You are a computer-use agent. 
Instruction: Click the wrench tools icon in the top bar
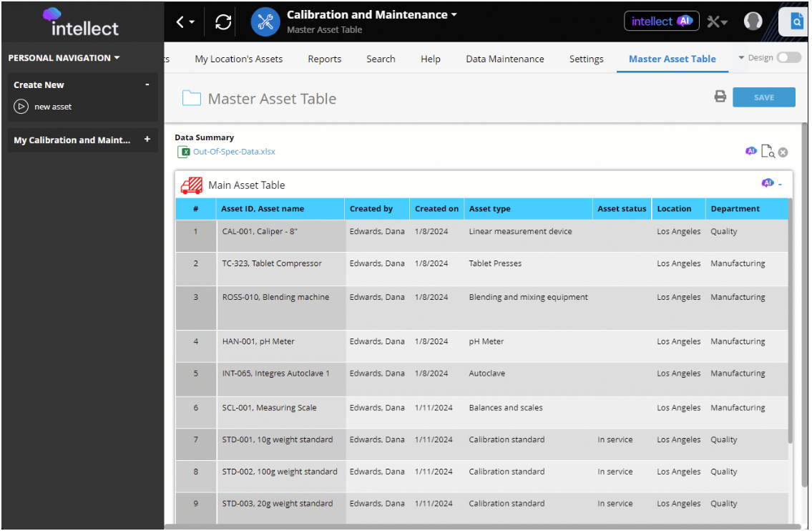714,21
